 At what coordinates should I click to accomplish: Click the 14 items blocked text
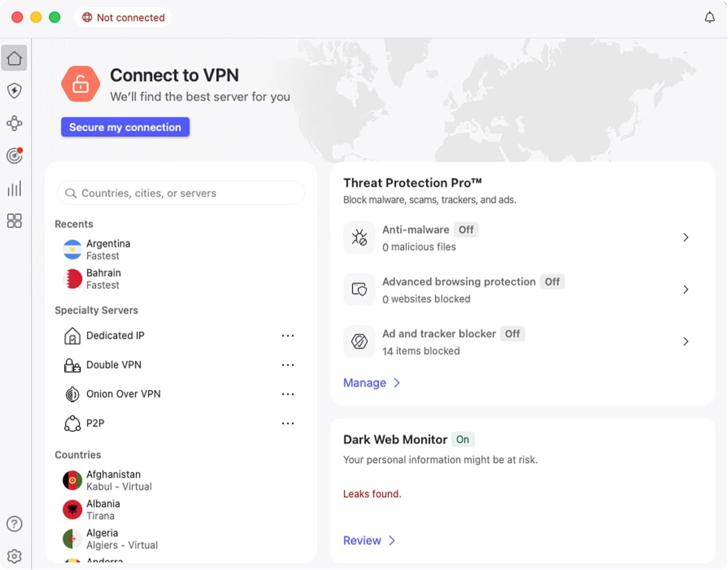pyautogui.click(x=421, y=351)
